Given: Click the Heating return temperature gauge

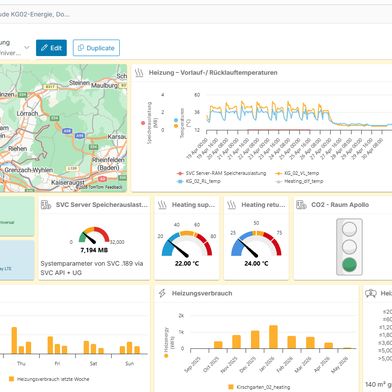Looking at the screenshot, I should (256, 243).
